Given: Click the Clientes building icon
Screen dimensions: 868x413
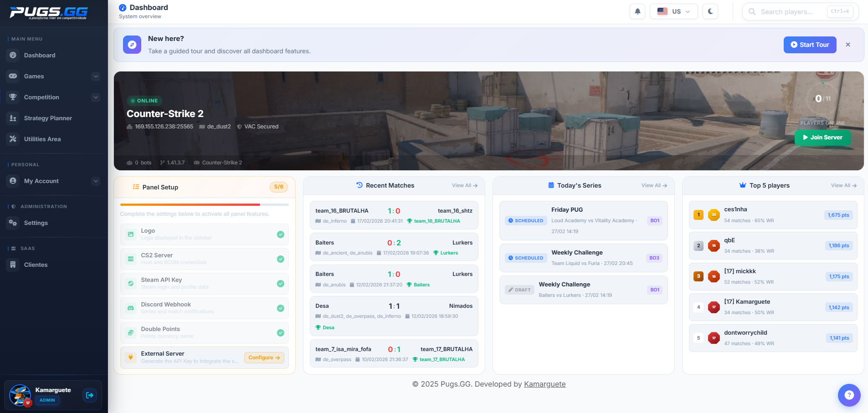Looking at the screenshot, I should tap(13, 265).
